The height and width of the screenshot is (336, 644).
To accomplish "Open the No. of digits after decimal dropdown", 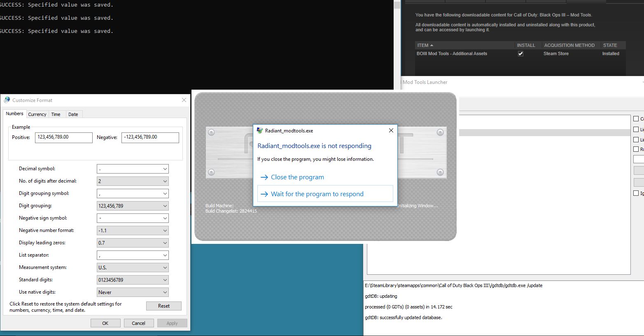I will coord(133,181).
